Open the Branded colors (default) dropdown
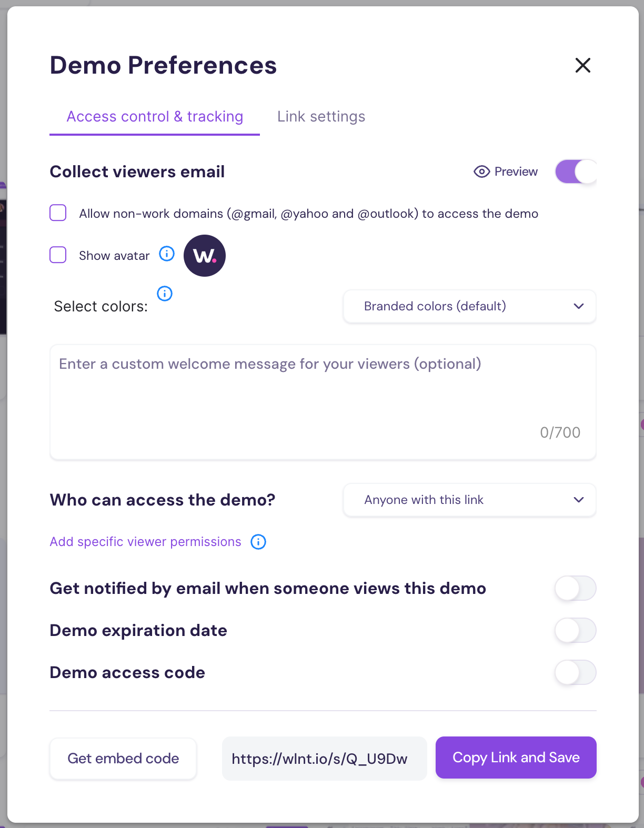 click(470, 306)
